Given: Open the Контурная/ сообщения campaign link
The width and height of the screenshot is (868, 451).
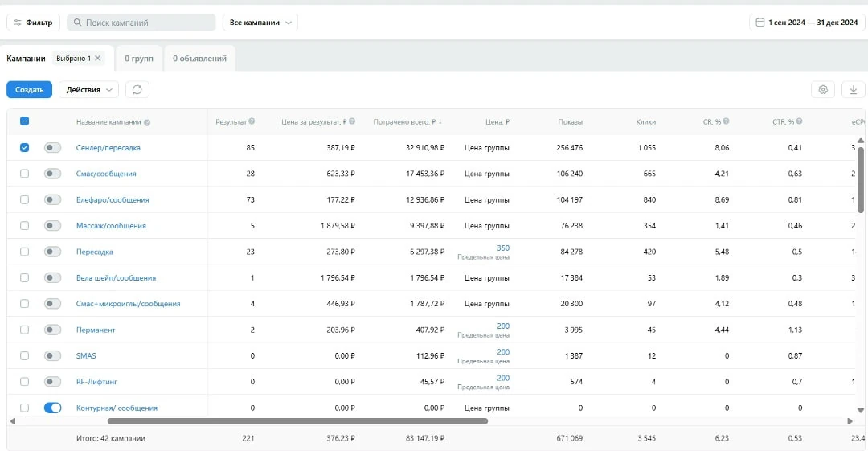Looking at the screenshot, I should click(x=117, y=408).
